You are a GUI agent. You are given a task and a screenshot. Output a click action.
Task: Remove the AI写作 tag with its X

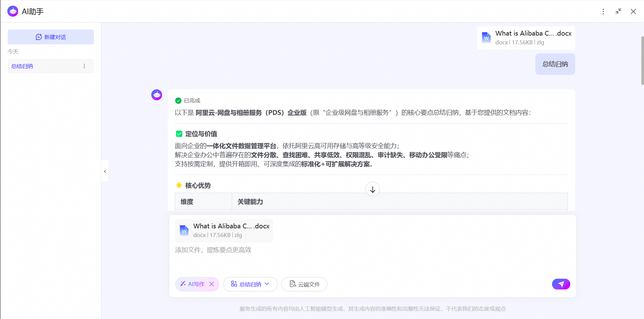coord(212,284)
